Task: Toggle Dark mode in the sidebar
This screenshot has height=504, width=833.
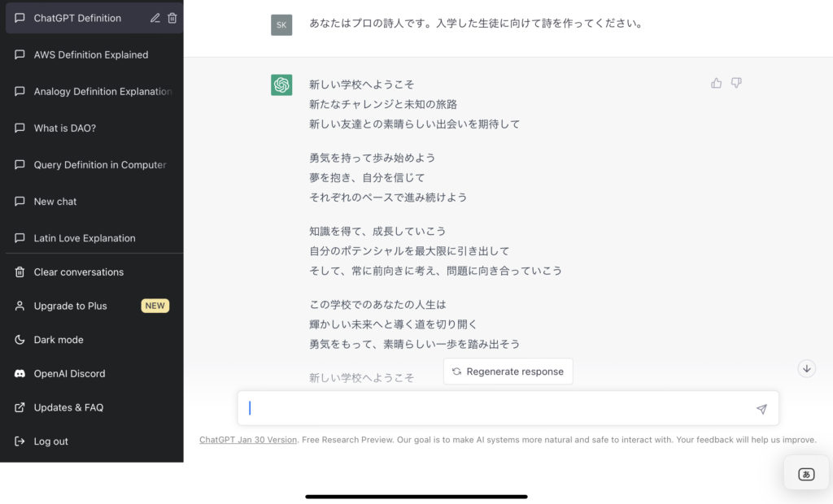Action: (59, 340)
